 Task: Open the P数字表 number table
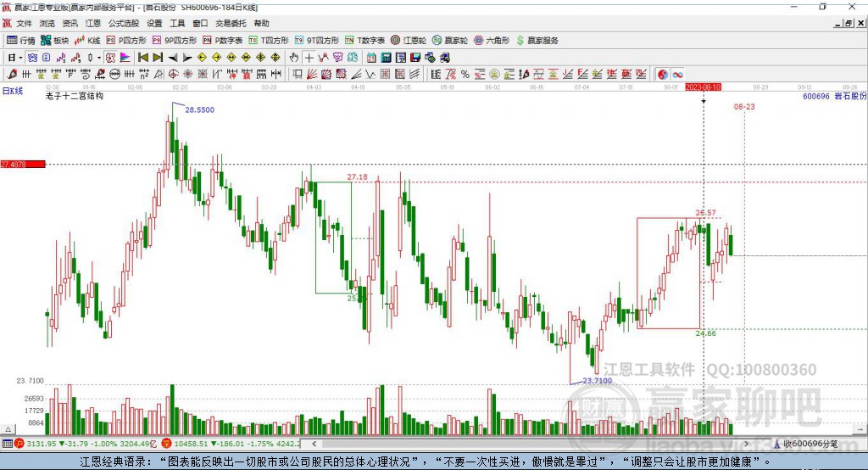[223, 41]
